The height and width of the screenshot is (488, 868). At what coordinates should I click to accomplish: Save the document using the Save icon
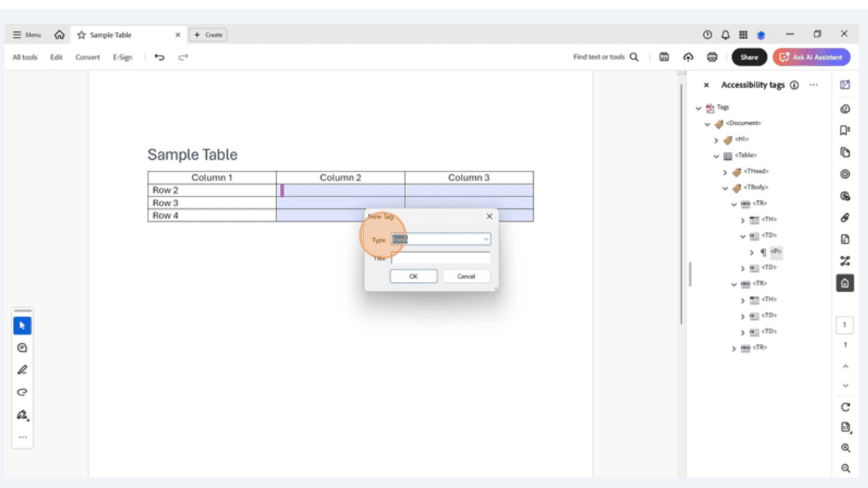click(x=664, y=57)
